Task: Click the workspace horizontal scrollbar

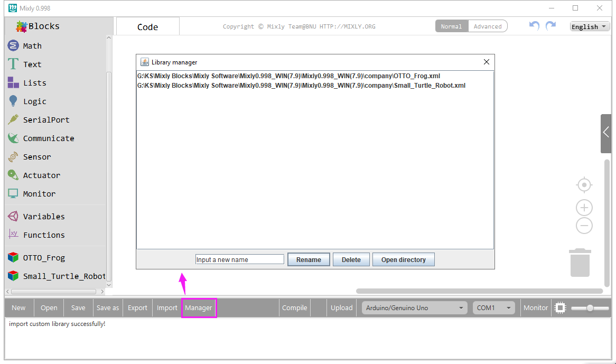Action: [x=479, y=291]
